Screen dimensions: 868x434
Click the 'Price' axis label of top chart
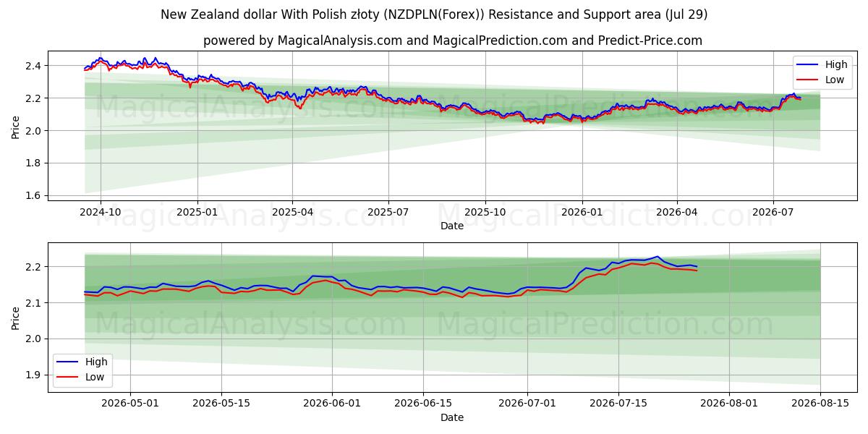coord(16,127)
